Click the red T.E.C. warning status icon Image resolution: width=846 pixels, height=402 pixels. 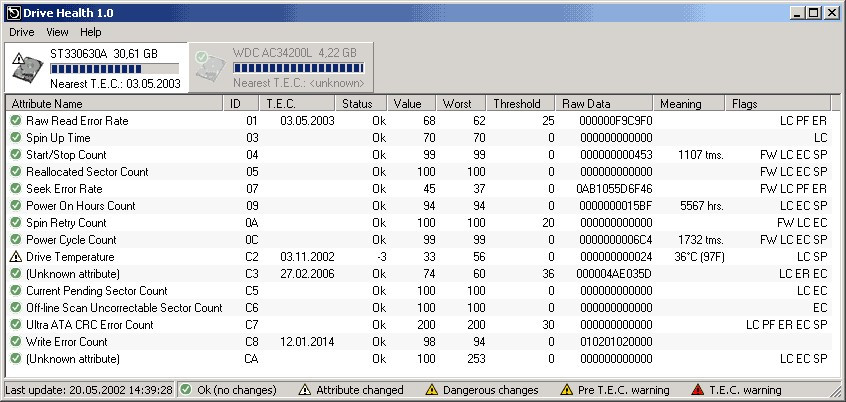click(x=698, y=390)
